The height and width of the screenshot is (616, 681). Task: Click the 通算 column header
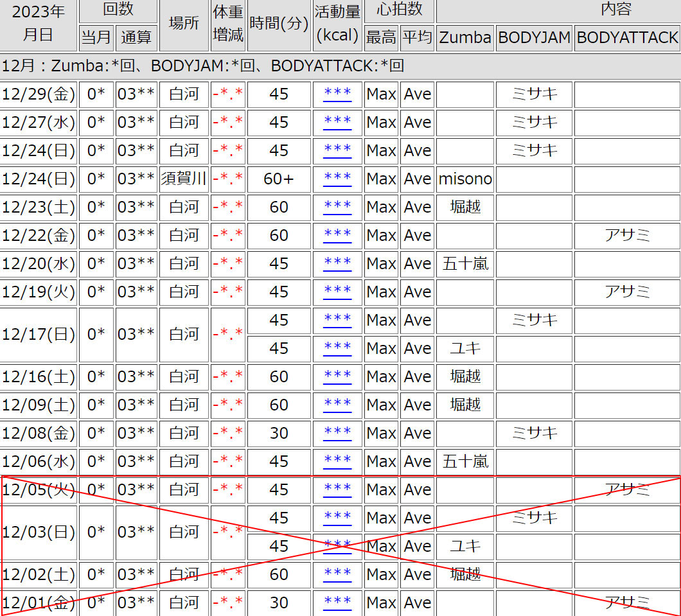point(136,38)
